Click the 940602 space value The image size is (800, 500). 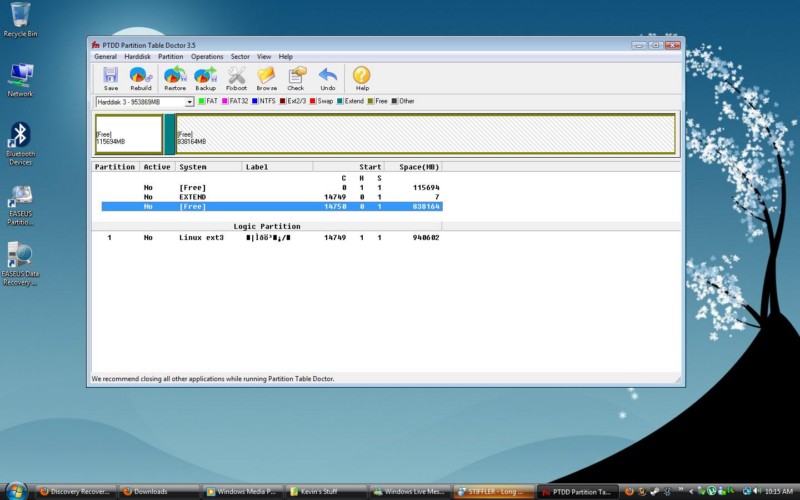[x=426, y=238]
